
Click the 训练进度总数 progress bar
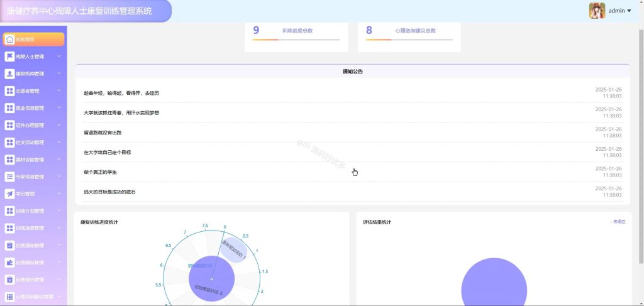click(x=296, y=40)
